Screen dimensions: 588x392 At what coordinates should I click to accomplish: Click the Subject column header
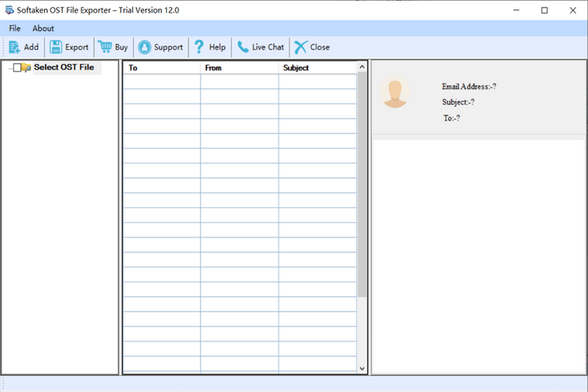tap(318, 68)
